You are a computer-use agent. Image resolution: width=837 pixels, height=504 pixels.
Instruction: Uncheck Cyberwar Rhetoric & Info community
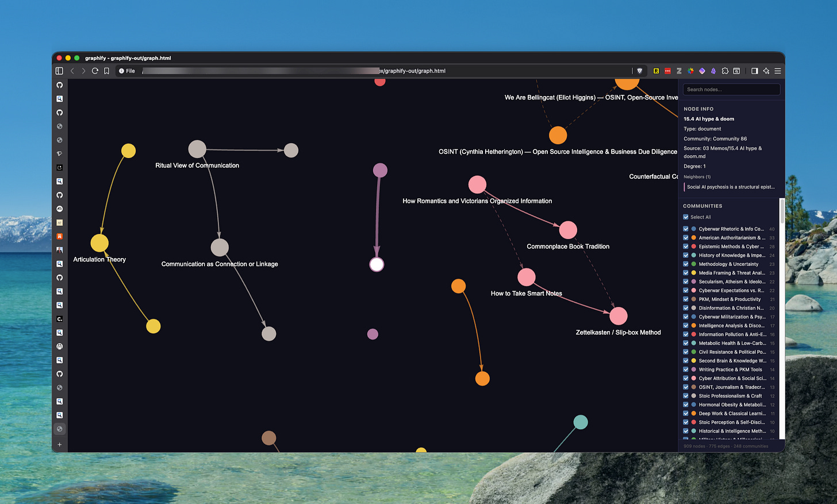tap(686, 229)
